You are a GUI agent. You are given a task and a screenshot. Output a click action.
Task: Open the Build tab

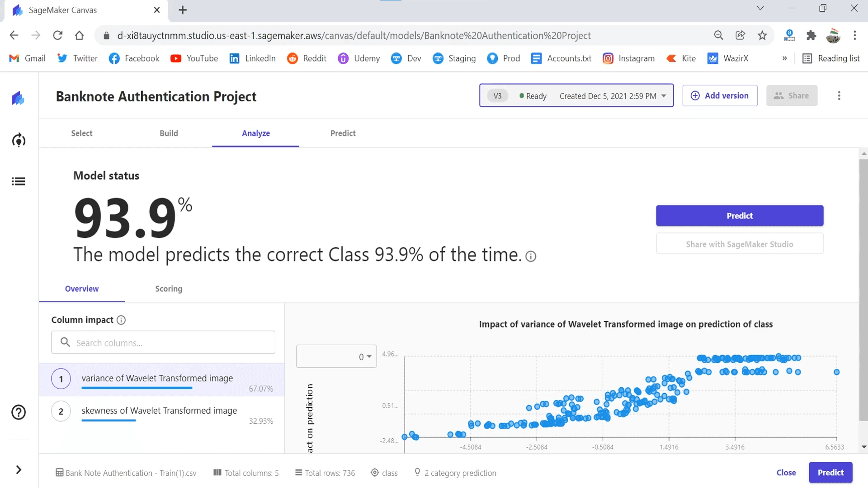point(169,133)
